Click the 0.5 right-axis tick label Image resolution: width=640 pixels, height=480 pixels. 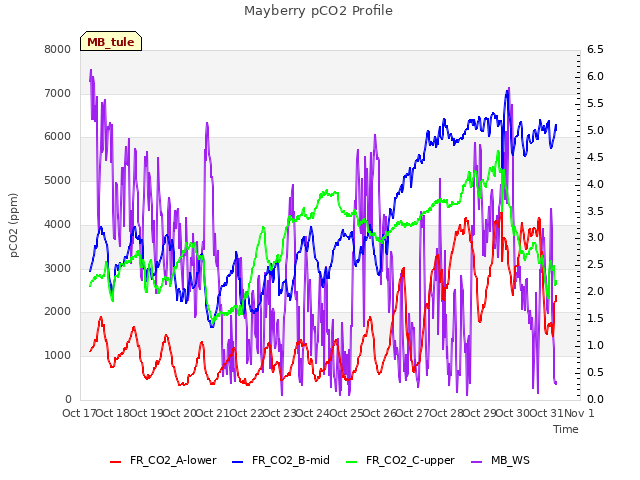(595, 372)
